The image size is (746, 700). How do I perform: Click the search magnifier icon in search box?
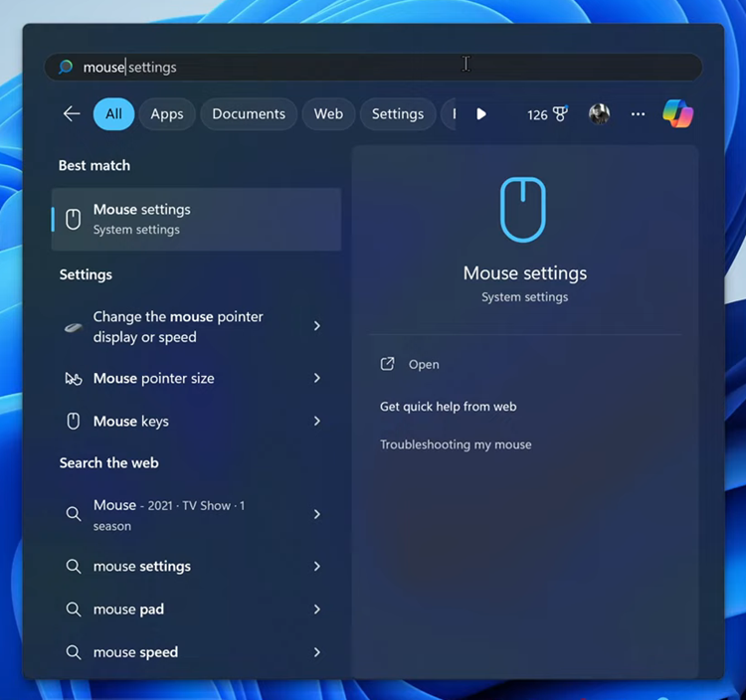66,67
